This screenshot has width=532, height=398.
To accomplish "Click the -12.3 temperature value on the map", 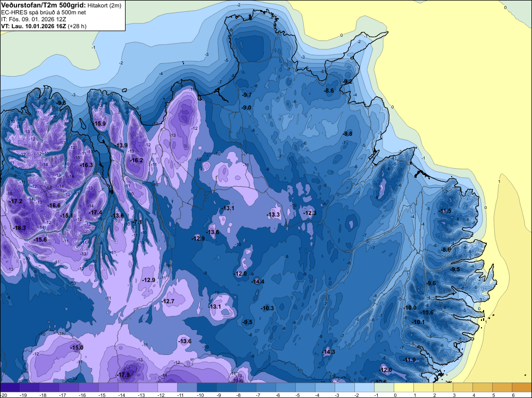I will [310, 213].
